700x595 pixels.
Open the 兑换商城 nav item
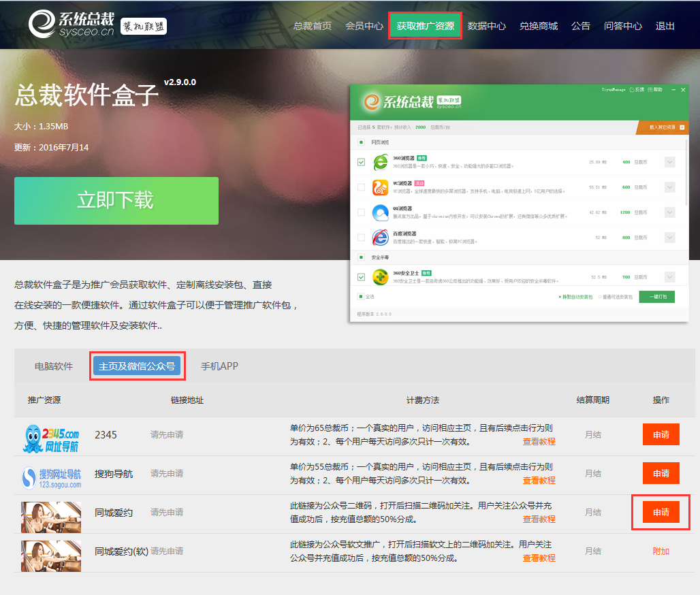pos(539,26)
